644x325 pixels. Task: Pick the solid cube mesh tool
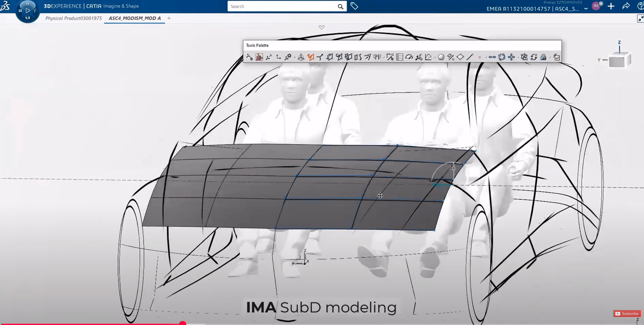pyautogui.click(x=348, y=57)
